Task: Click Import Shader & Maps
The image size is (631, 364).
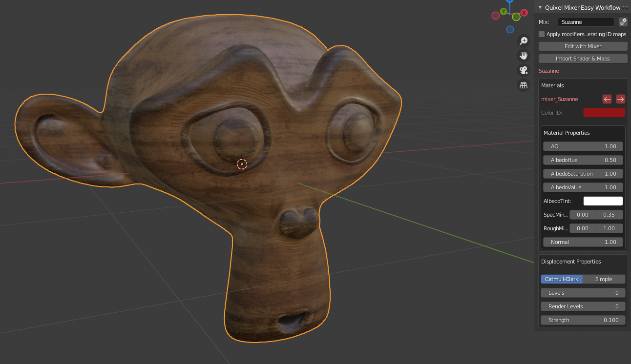Action: pos(583,59)
